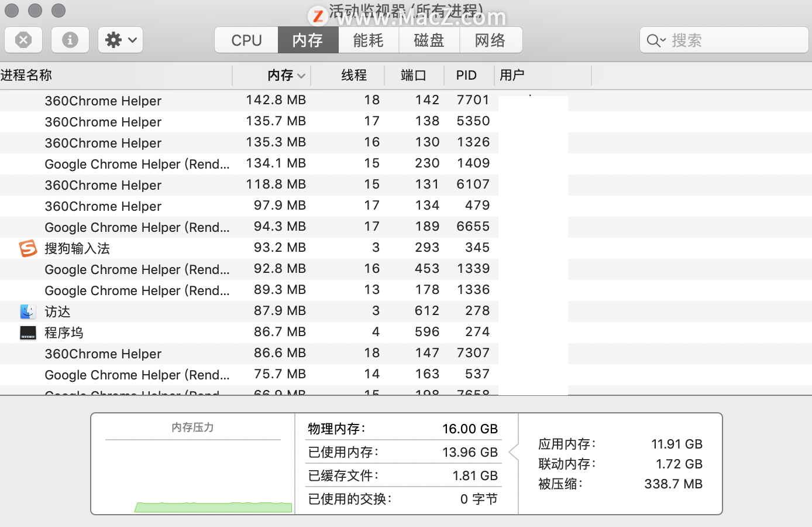Viewport: 812px width, 527px height.
Task: Sort by PID column header
Action: click(470, 75)
